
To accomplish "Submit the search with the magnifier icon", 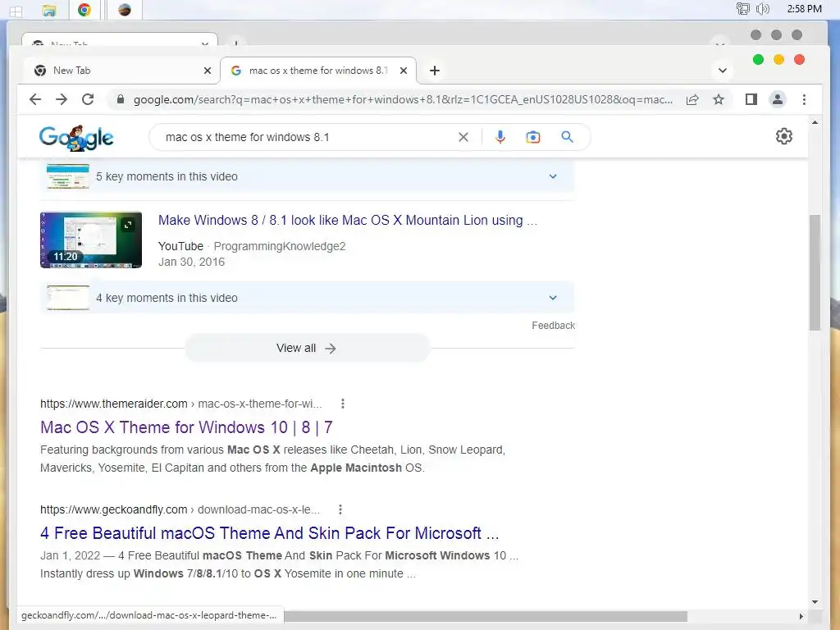I will pyautogui.click(x=568, y=137).
